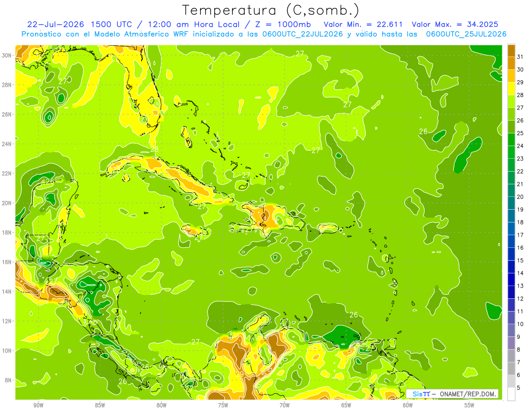Click the color scale value '31'
This screenshot has width=532, height=411.
[520, 57]
